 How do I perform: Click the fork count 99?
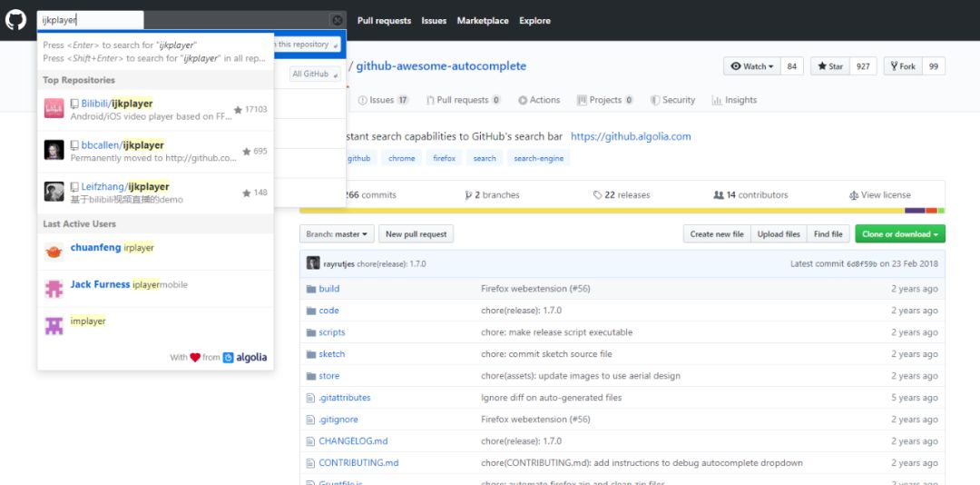(934, 66)
